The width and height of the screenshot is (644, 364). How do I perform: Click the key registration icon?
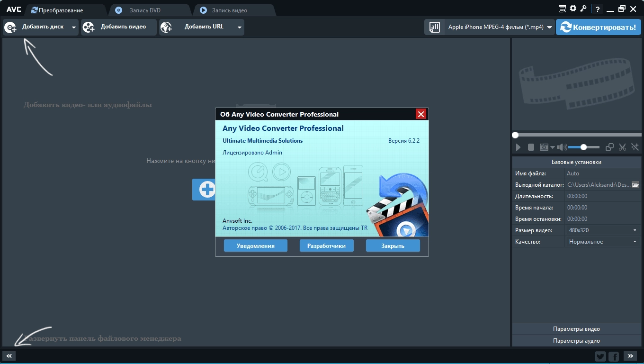tap(584, 9)
